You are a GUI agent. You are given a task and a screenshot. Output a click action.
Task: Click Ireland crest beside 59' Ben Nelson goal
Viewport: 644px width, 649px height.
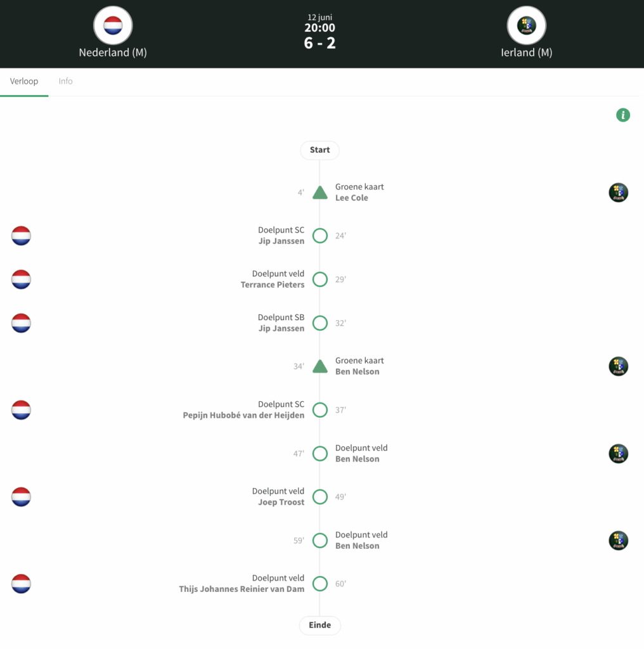pyautogui.click(x=619, y=540)
